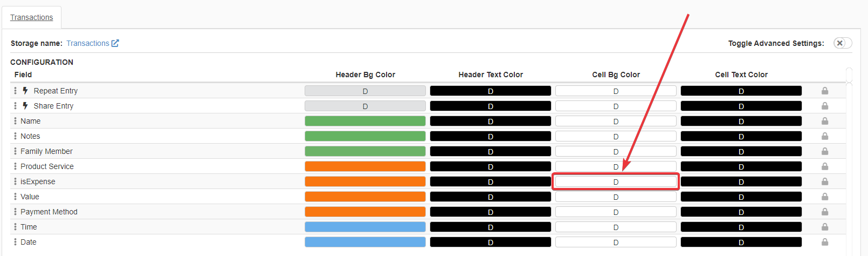Click the lock icon in Name row

tap(824, 121)
